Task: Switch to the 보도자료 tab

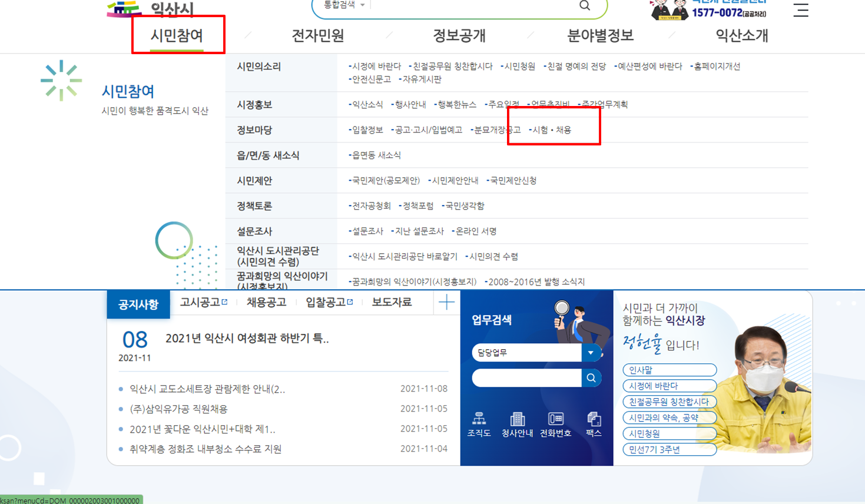Action: [x=392, y=303]
